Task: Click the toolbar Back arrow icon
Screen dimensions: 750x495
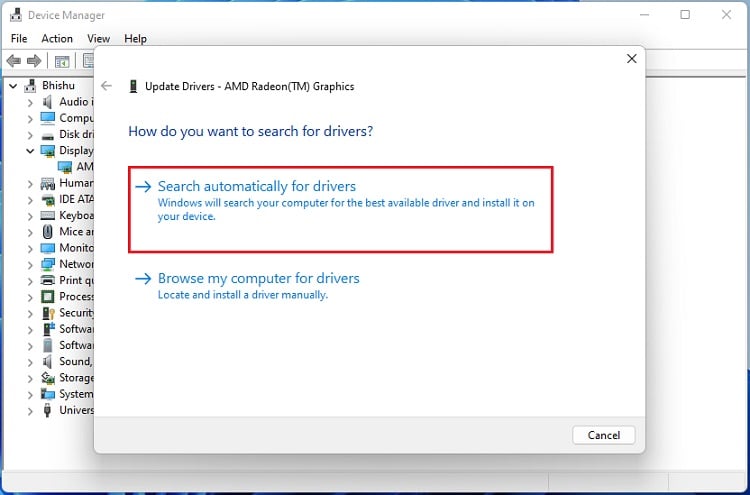Action: pos(14,62)
